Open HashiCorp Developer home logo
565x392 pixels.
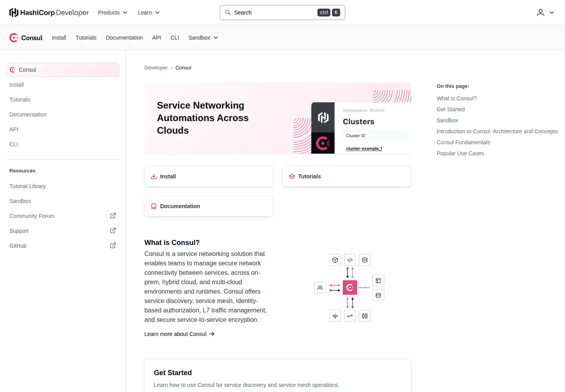click(49, 13)
